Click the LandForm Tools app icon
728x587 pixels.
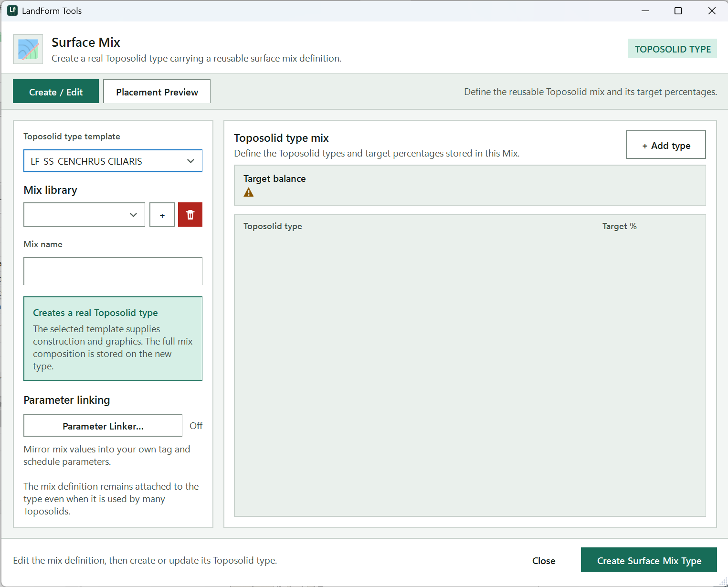pos(12,10)
